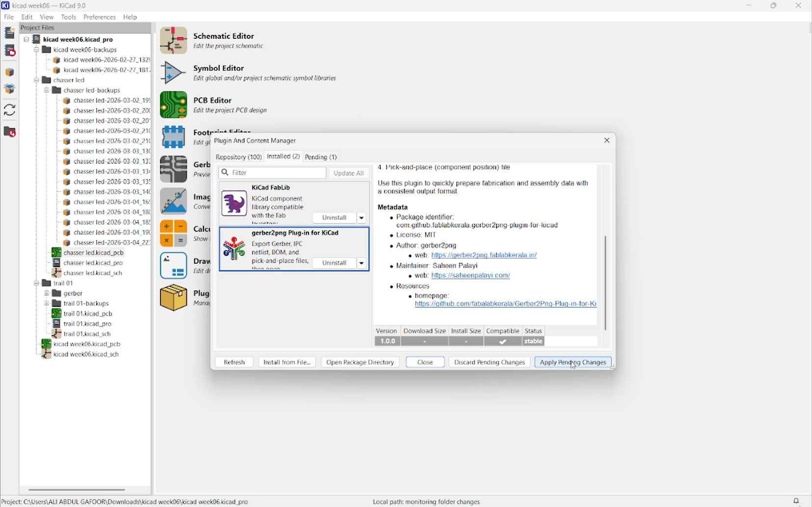The width and height of the screenshot is (812, 507).
Task: Click the plugin description vertical scrollbar
Action: tap(606, 282)
